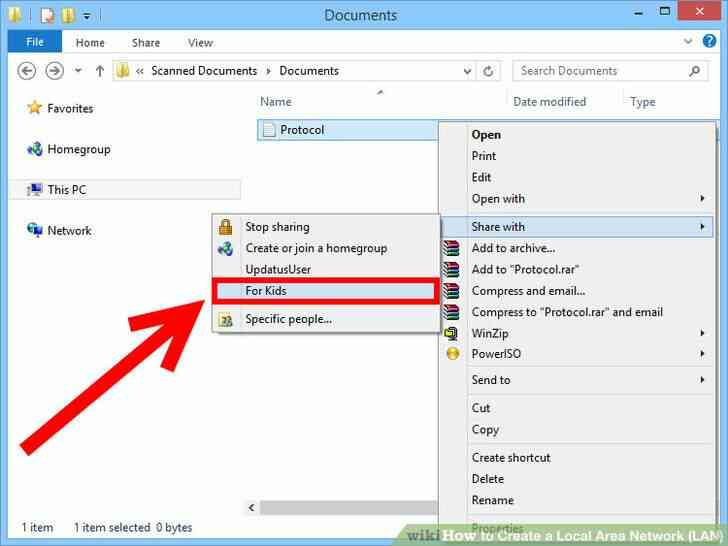Viewport: 728px width, 546px height.
Task: Click the horizontal scrollbar track
Action: (348, 507)
